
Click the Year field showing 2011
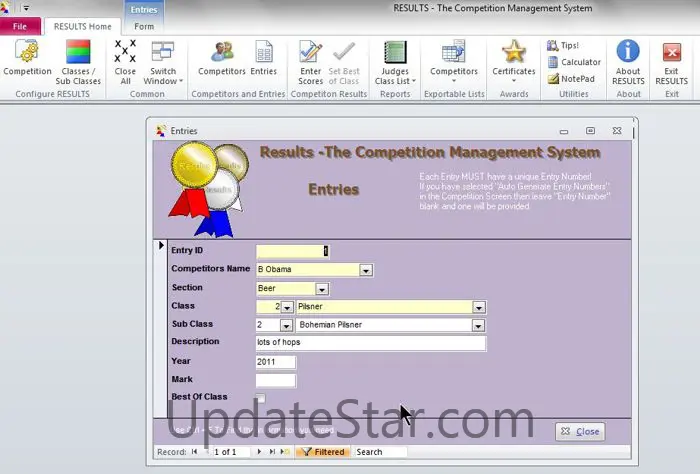[275, 362]
